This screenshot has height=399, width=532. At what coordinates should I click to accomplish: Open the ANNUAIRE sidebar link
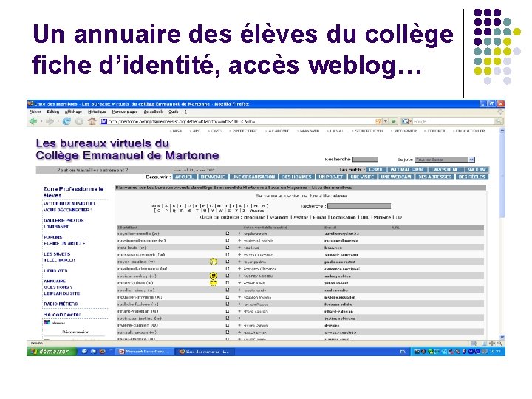[55, 282]
